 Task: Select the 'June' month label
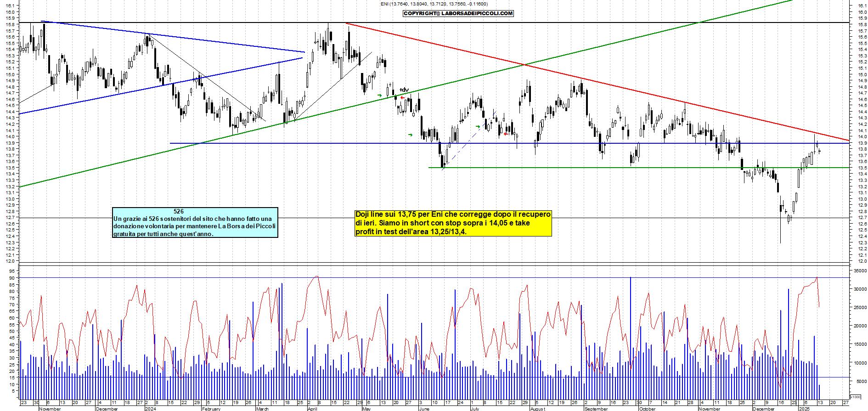[424, 409]
